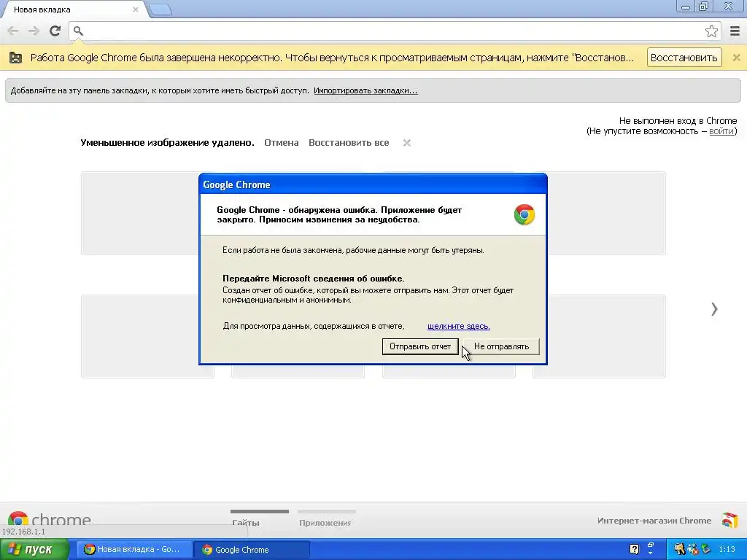Click Восстановить все thumbnails link
Image resolution: width=747 pixels, height=560 pixels.
click(349, 142)
